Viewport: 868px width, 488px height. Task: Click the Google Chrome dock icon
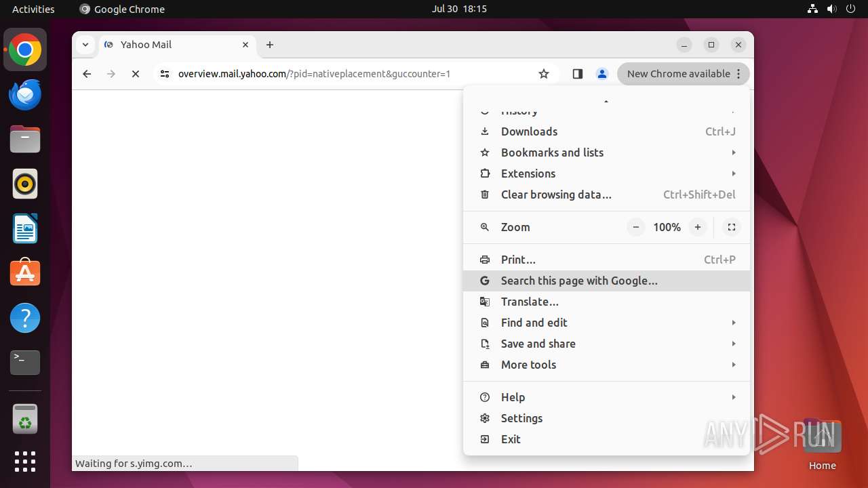click(25, 49)
